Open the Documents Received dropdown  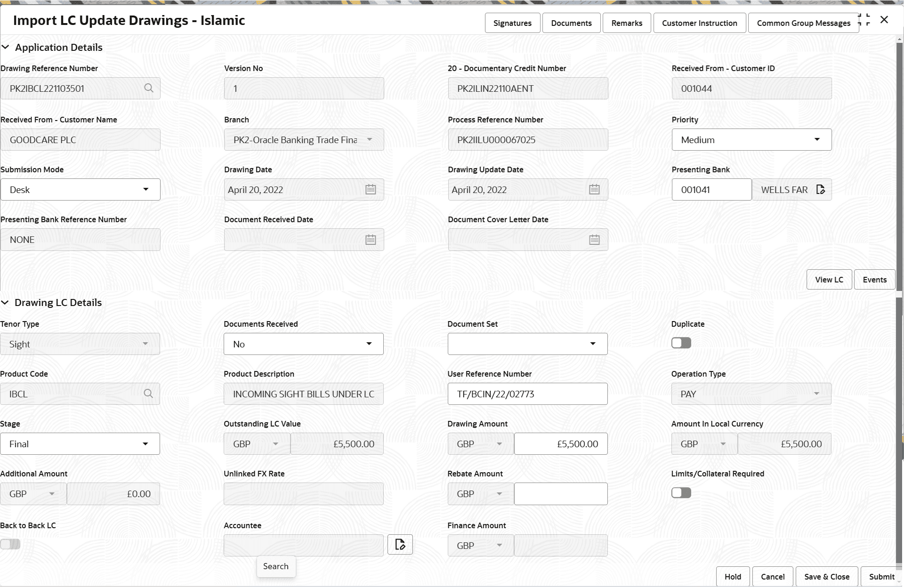click(x=369, y=344)
